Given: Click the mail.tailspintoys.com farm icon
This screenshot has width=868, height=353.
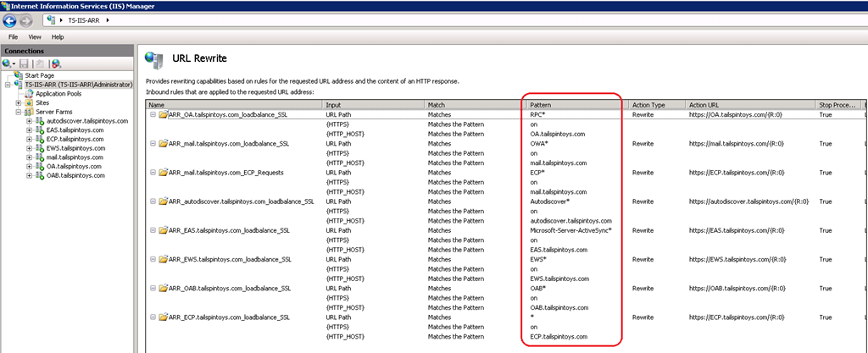Looking at the screenshot, I should click(x=39, y=157).
